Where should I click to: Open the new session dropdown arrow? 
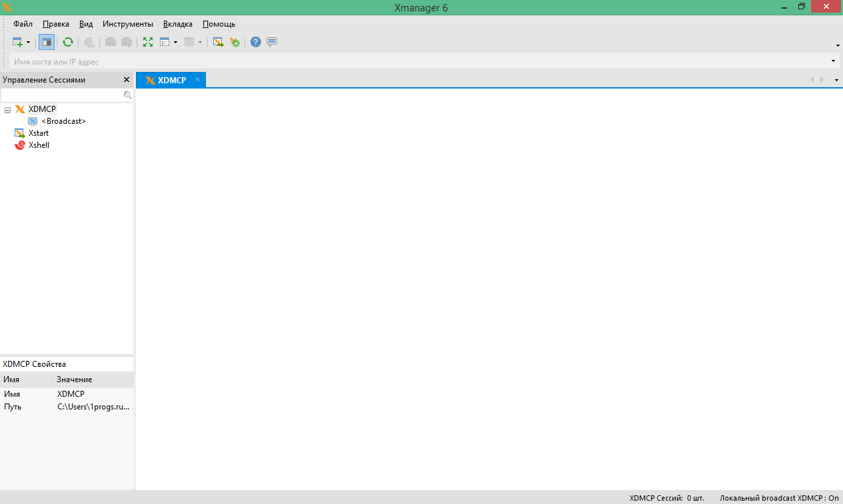pos(28,42)
